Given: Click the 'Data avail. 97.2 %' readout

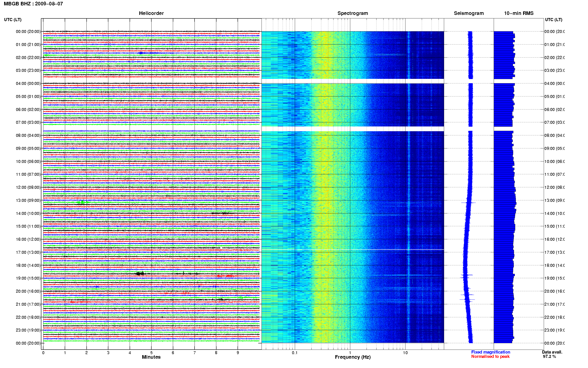Looking at the screenshot, I should (552, 354).
